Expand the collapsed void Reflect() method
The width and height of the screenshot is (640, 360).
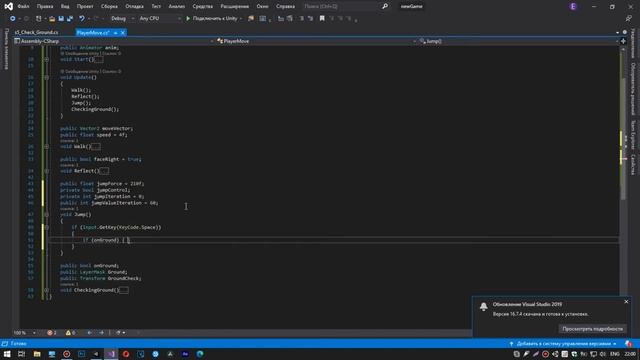point(47,171)
